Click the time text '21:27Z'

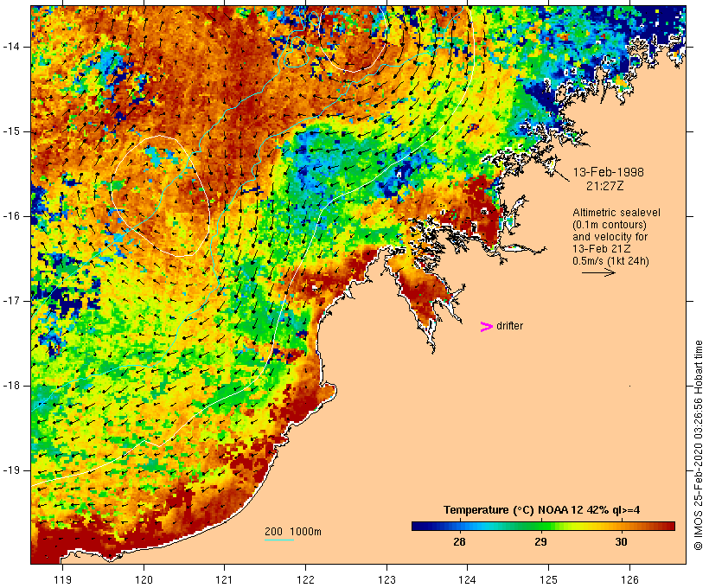605,185
